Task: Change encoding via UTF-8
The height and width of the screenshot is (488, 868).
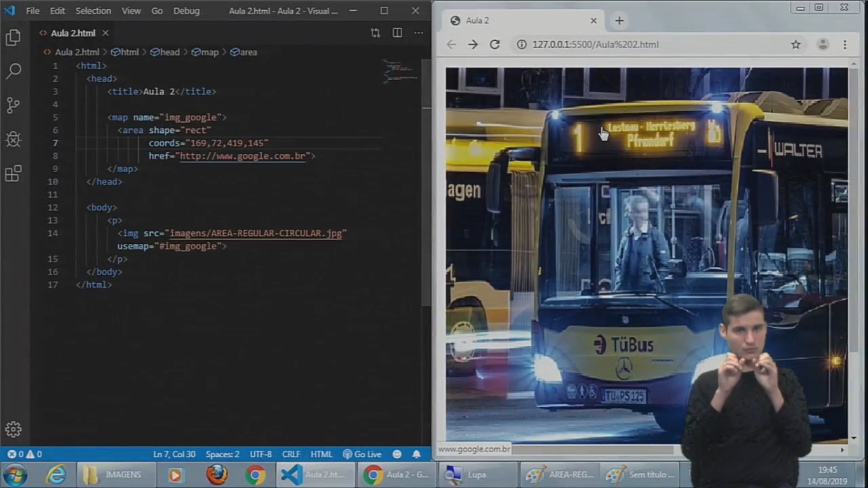Action: coord(261,454)
